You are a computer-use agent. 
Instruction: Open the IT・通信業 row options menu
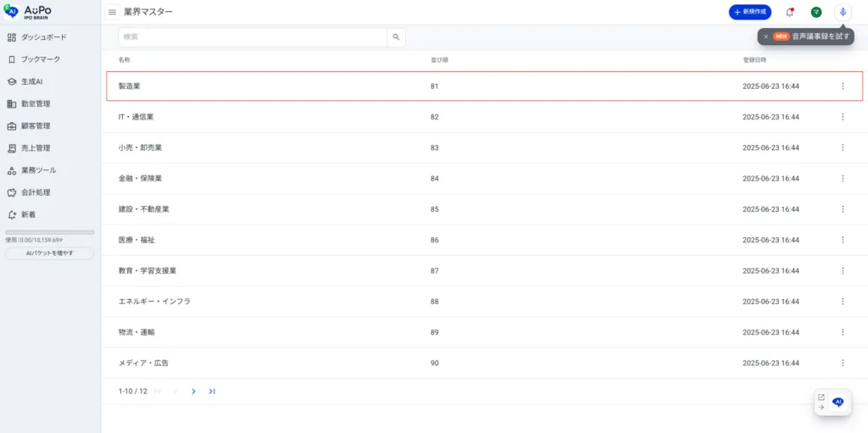[x=843, y=117]
